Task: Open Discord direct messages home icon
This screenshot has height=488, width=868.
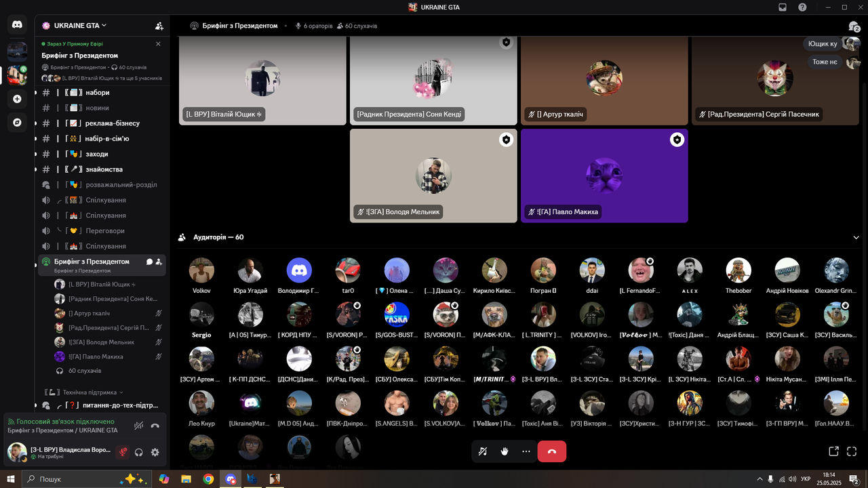Action: [17, 24]
